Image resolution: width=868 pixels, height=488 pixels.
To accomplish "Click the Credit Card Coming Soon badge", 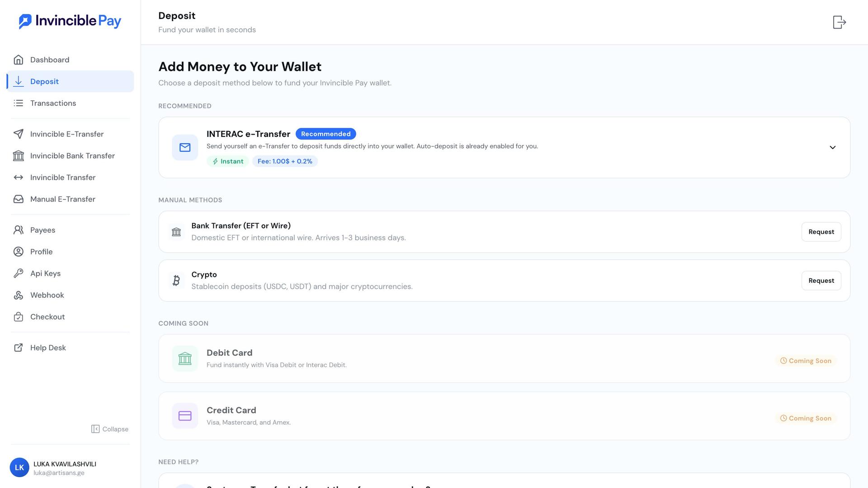I will 806,418.
